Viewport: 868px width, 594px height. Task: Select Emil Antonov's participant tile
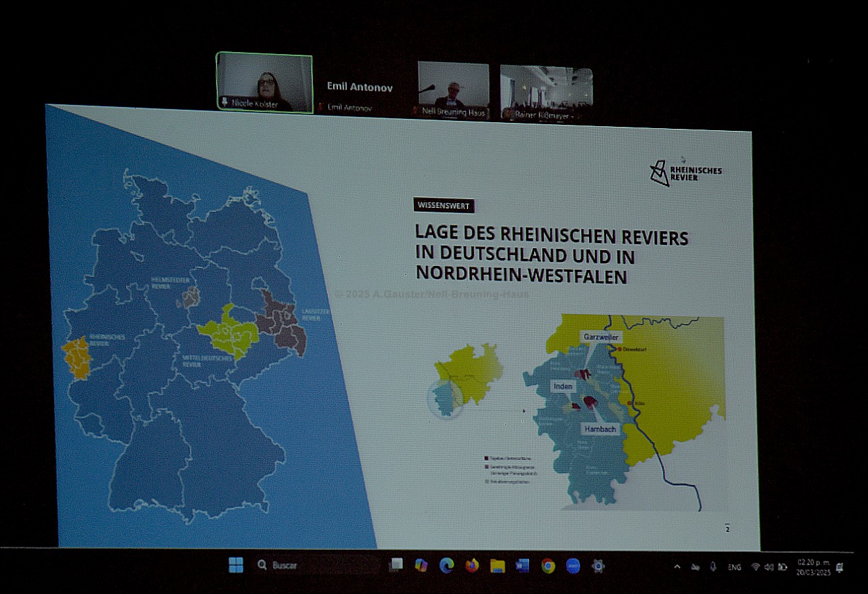[x=359, y=87]
